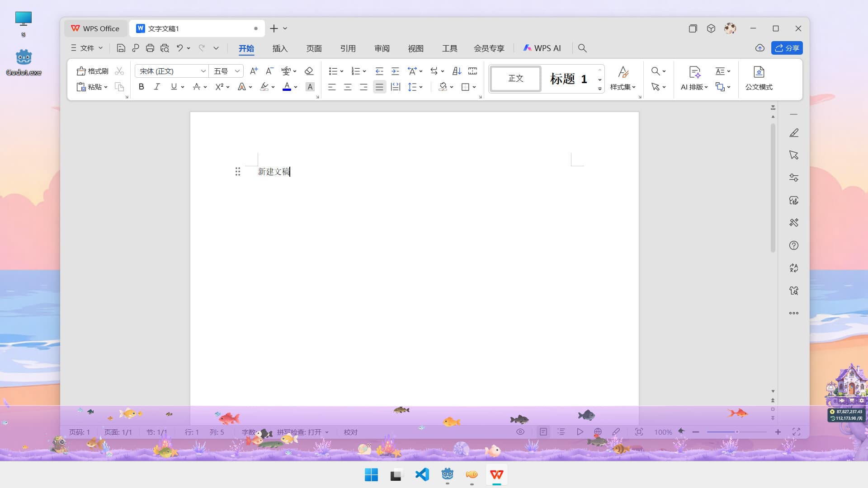Image resolution: width=868 pixels, height=488 pixels.
Task: Toggle the justify alignment option
Action: tap(379, 87)
